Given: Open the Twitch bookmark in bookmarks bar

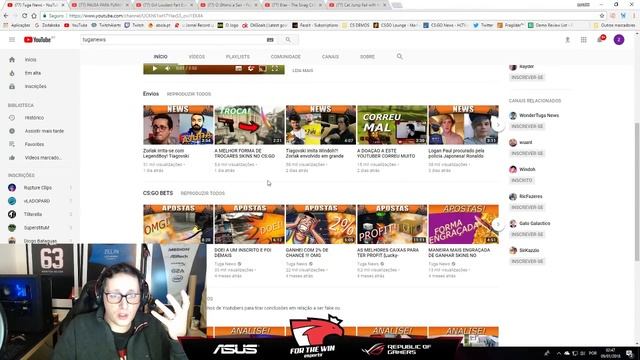Looking at the screenshot, I should point(134,25).
